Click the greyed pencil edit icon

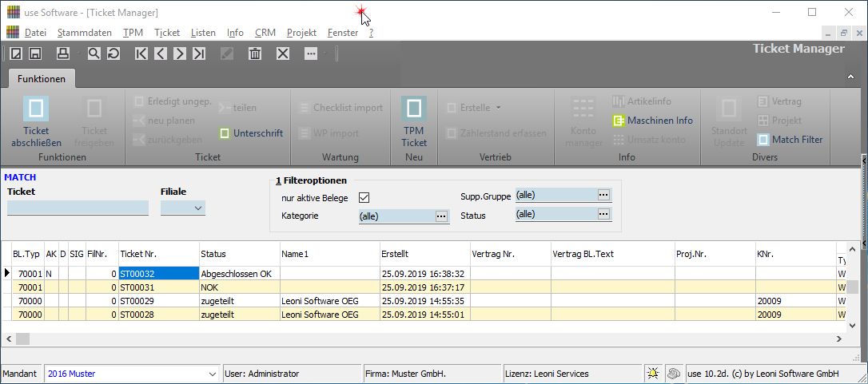pyautogui.click(x=226, y=53)
